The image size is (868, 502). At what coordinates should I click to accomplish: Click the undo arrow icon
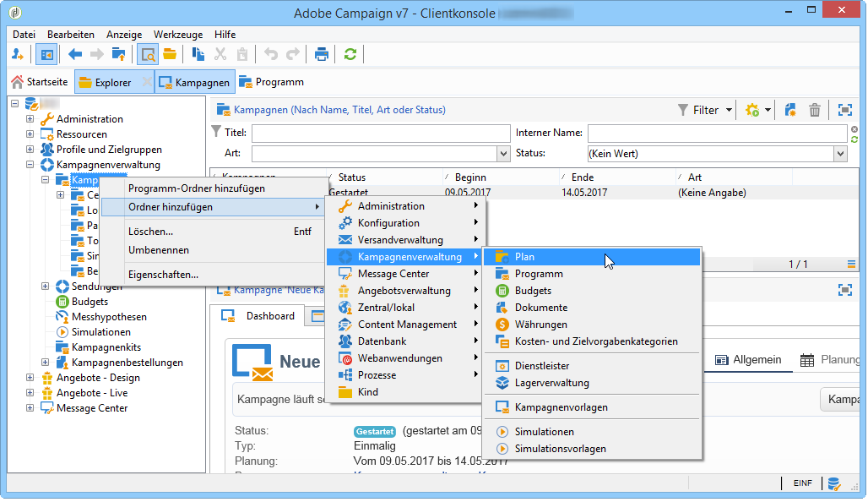coord(271,54)
